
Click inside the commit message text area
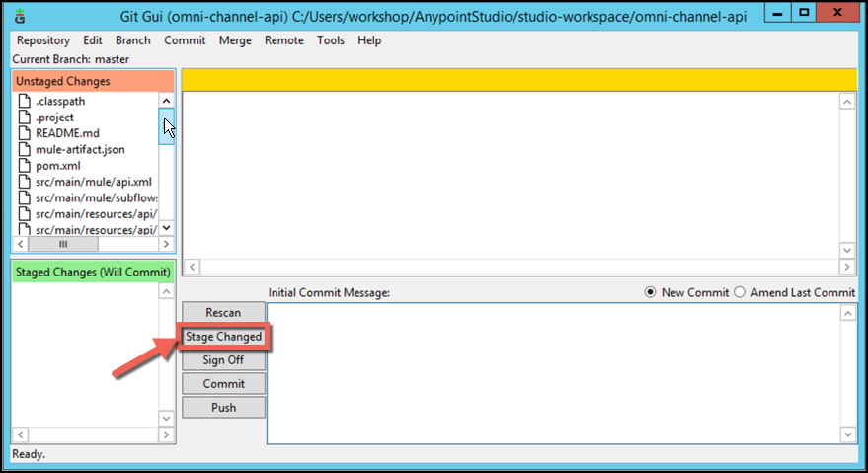554,373
